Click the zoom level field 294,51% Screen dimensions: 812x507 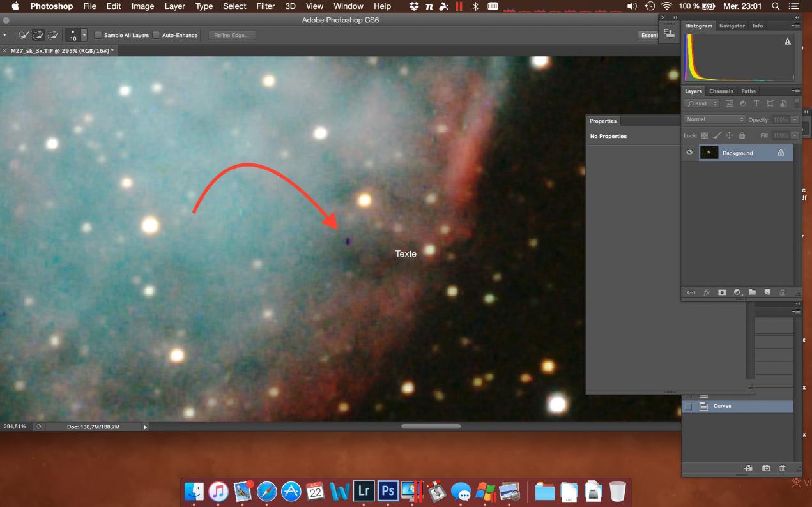pyautogui.click(x=15, y=427)
